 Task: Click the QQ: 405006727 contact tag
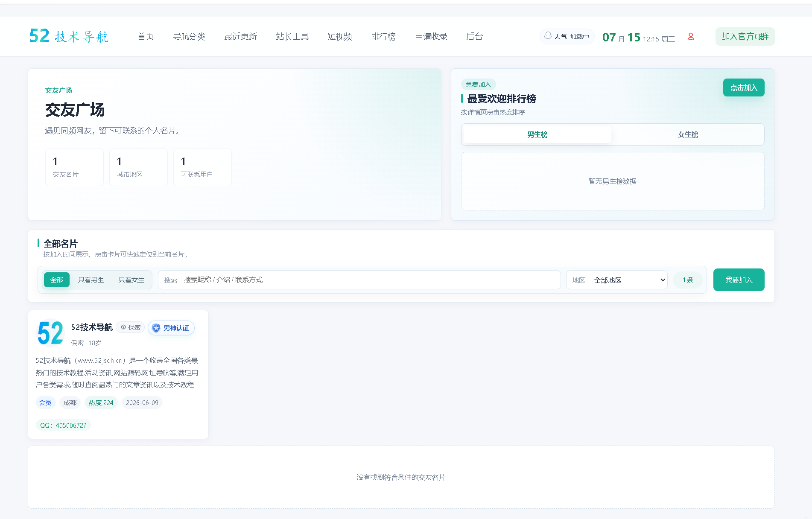click(63, 426)
